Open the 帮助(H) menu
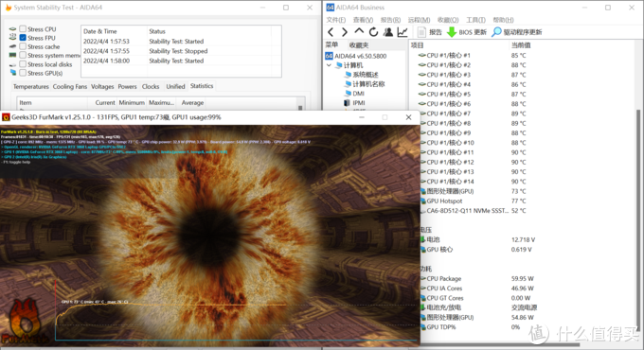Screen dimensions: 644x350 tap(503, 20)
